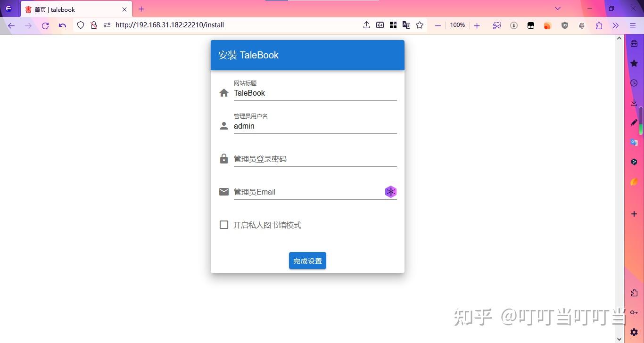Bookmark this page via the star icon

tap(420, 25)
